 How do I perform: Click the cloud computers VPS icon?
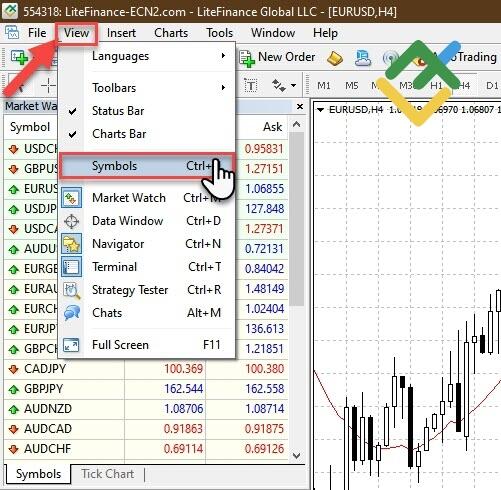tap(363, 58)
